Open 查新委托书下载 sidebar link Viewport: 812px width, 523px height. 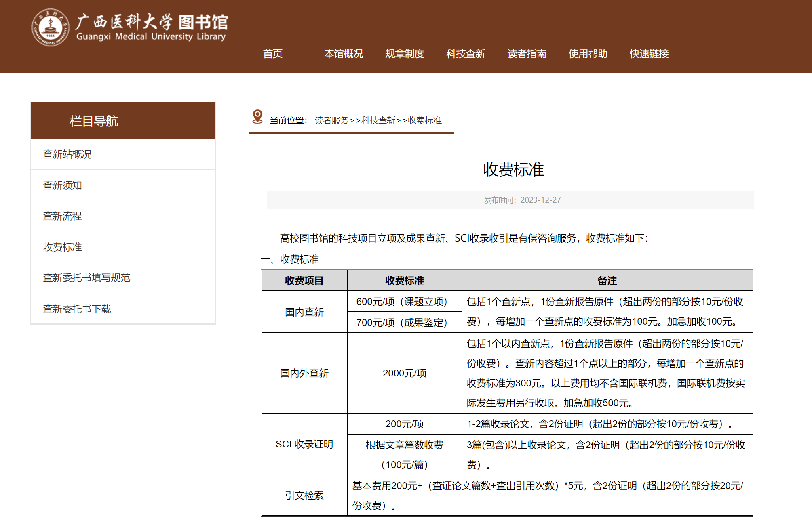(123, 309)
